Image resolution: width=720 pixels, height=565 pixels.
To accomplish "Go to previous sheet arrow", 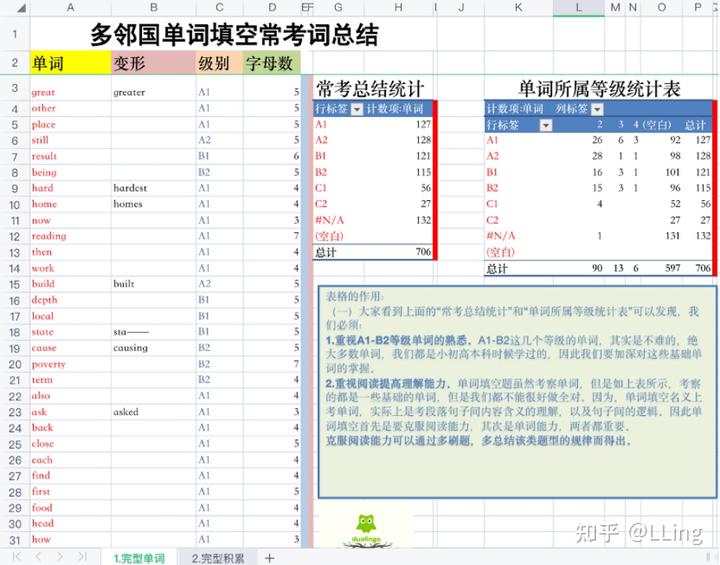I will coord(39,556).
